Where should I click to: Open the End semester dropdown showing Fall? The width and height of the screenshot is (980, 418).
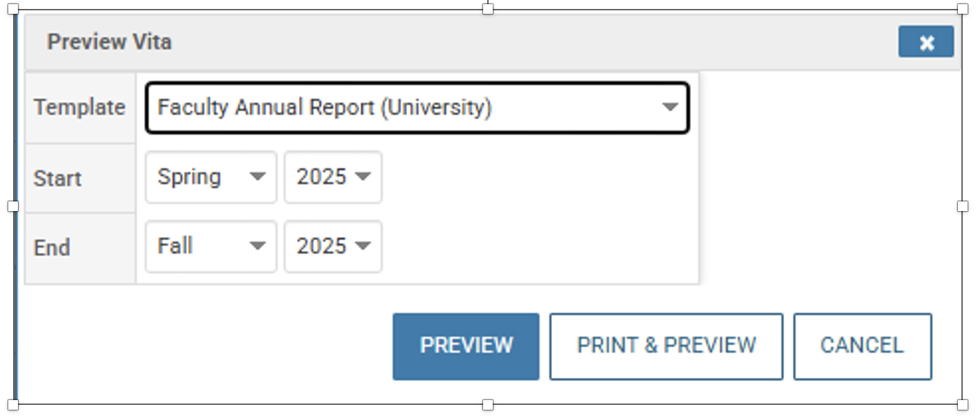tap(210, 246)
